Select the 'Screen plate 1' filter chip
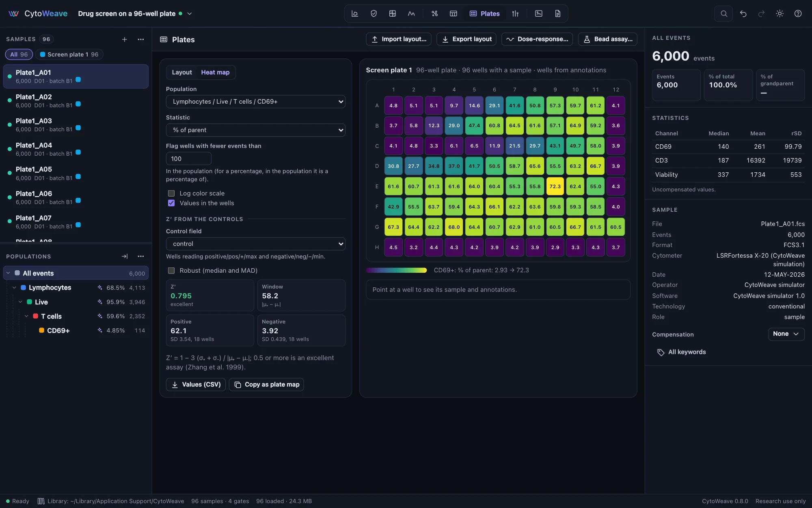The height and width of the screenshot is (508, 812). click(x=69, y=54)
